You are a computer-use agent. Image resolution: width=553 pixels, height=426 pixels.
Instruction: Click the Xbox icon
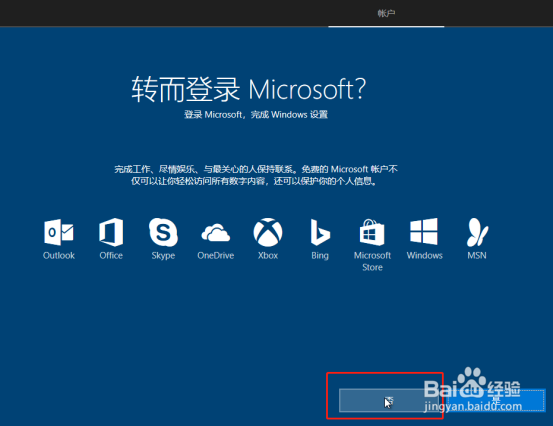pyautogui.click(x=268, y=232)
